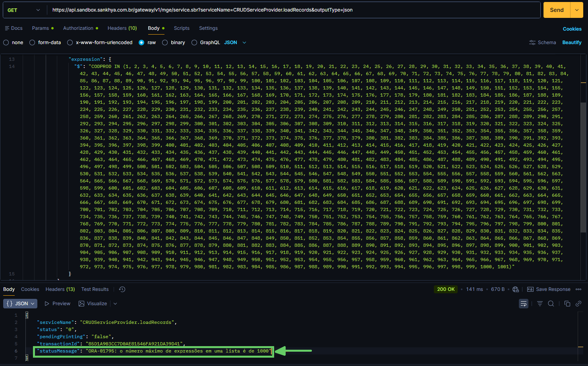Click the Send button
The image size is (588, 366).
tap(557, 10)
